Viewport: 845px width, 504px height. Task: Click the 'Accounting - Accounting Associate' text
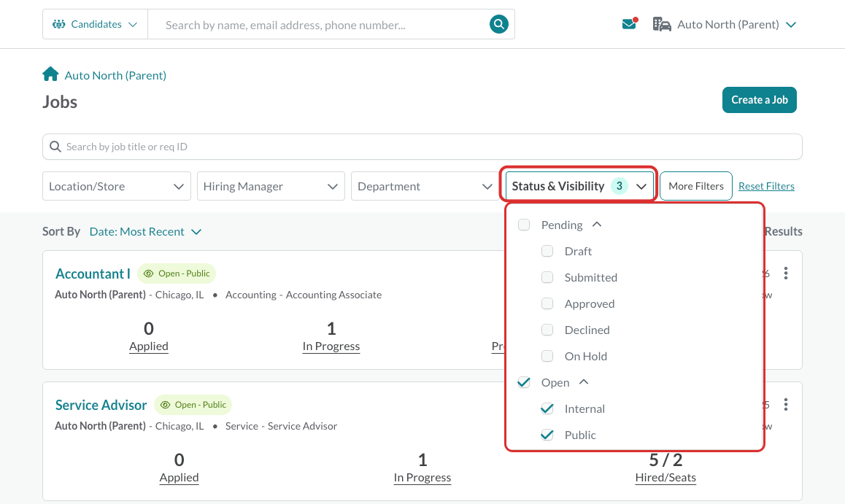[304, 295]
